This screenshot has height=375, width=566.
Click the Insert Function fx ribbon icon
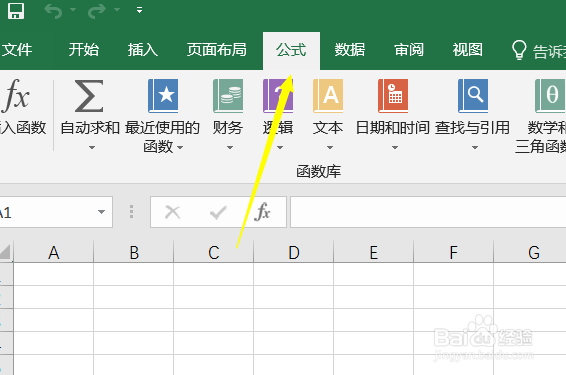point(16,96)
